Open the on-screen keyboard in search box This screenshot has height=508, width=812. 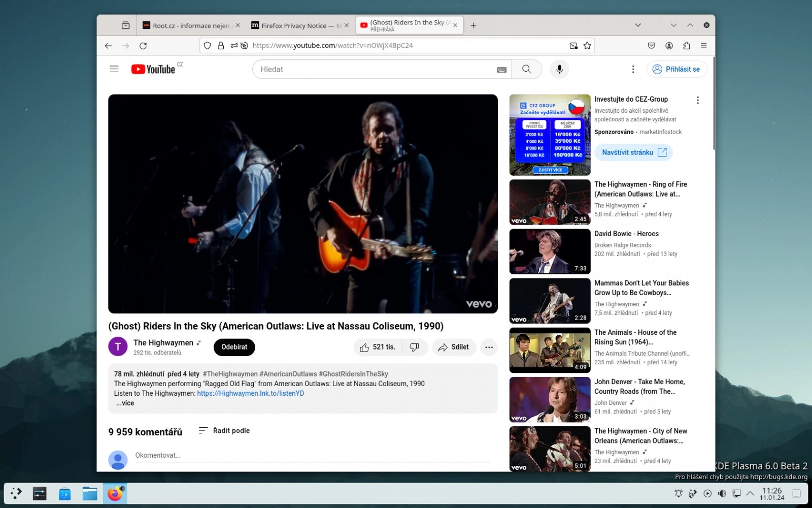click(502, 70)
